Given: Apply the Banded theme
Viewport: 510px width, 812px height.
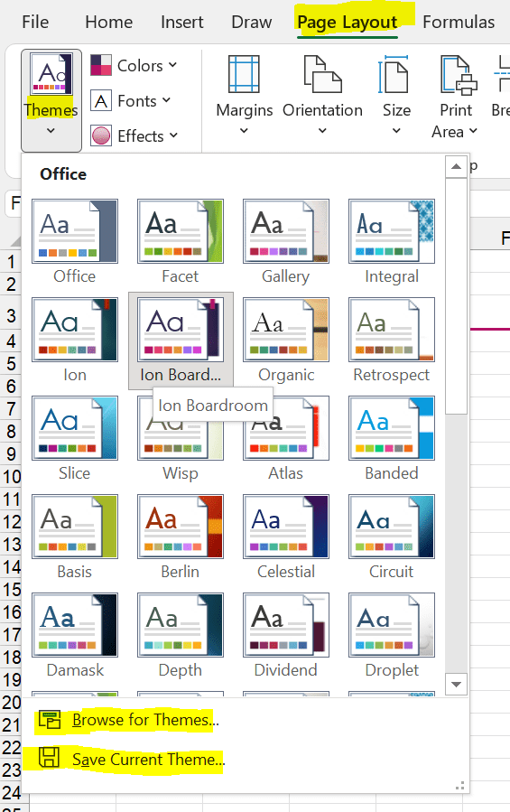Looking at the screenshot, I should [x=392, y=439].
